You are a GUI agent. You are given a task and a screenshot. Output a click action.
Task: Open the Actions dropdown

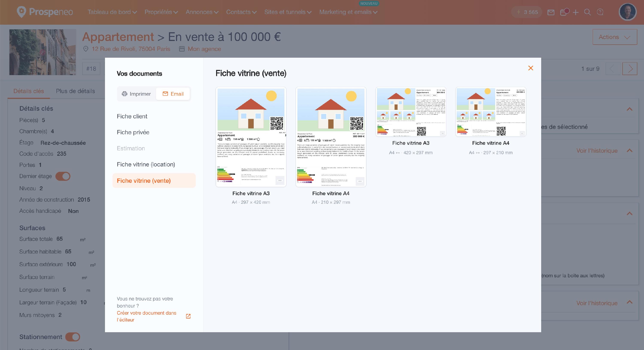point(615,37)
